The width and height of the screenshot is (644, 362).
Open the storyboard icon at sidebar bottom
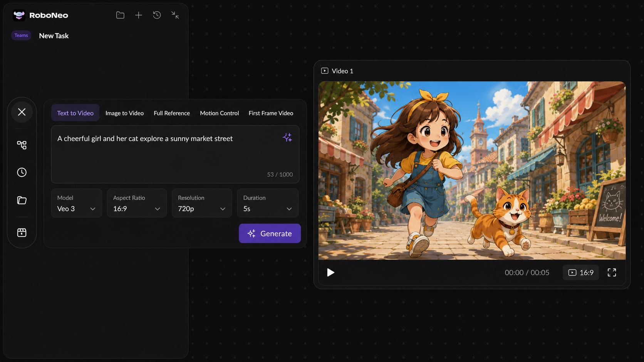tap(22, 232)
